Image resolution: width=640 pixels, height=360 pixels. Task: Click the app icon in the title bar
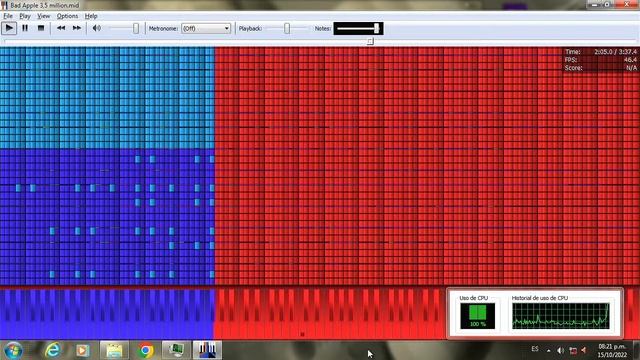click(x=4, y=5)
